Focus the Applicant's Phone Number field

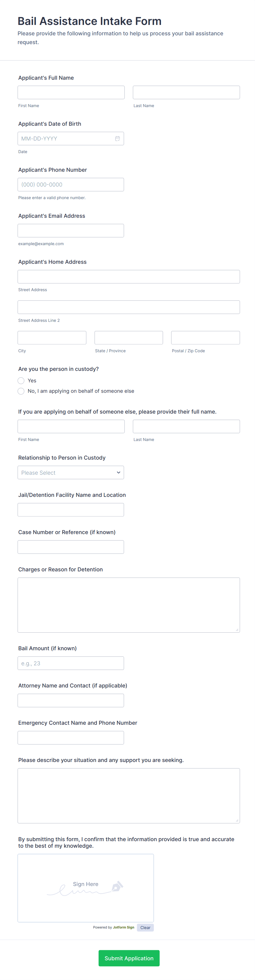click(x=71, y=185)
